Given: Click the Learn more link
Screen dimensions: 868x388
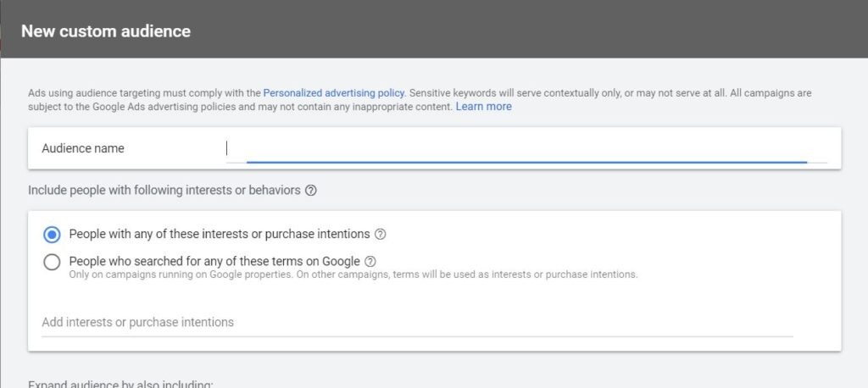Looking at the screenshot, I should [x=483, y=107].
